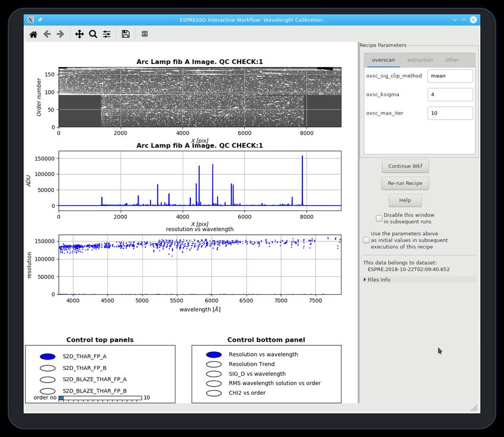Select S2D_THAR_FP_B radio option
The height and width of the screenshot is (437, 504).
click(47, 368)
